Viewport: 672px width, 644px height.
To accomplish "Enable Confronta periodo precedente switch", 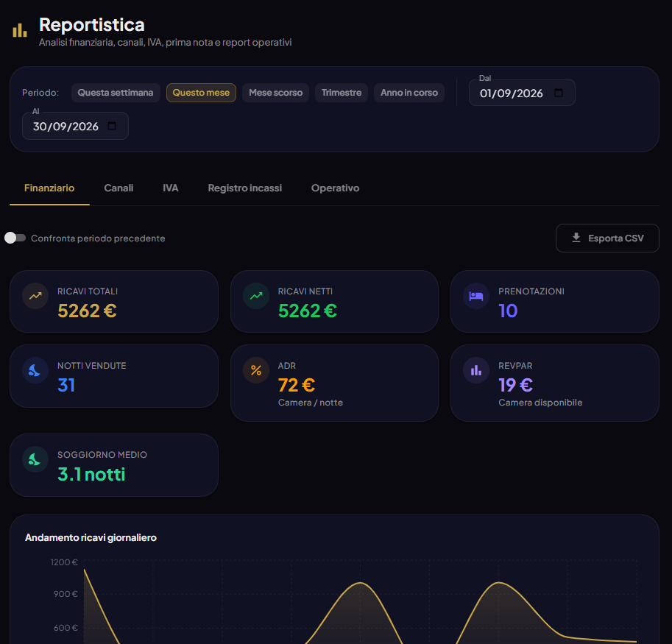I will 15,238.
